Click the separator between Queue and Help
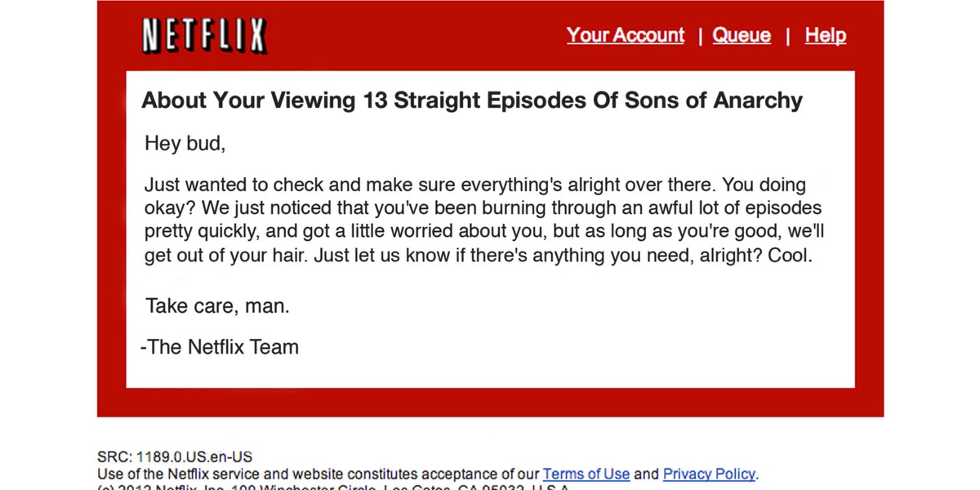This screenshot has height=490, width=980. coord(788,37)
